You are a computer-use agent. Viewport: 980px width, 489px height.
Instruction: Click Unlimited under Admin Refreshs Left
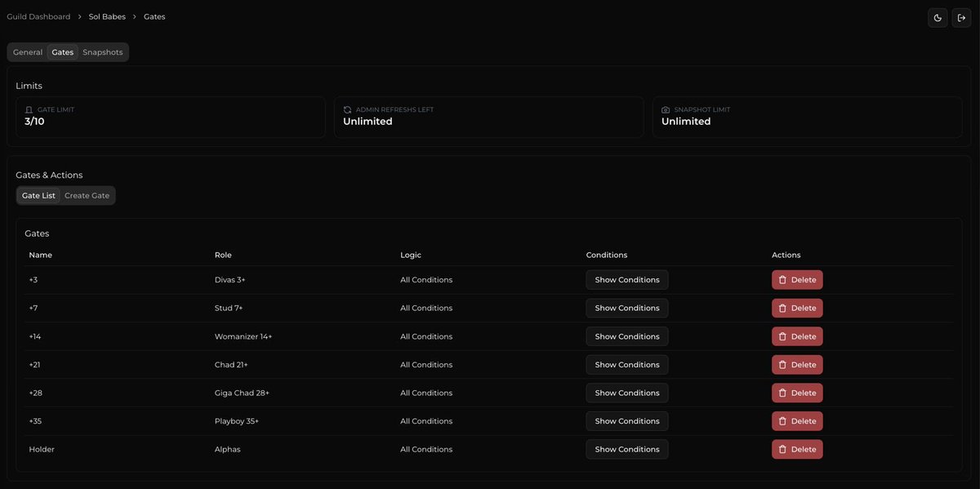(x=367, y=122)
